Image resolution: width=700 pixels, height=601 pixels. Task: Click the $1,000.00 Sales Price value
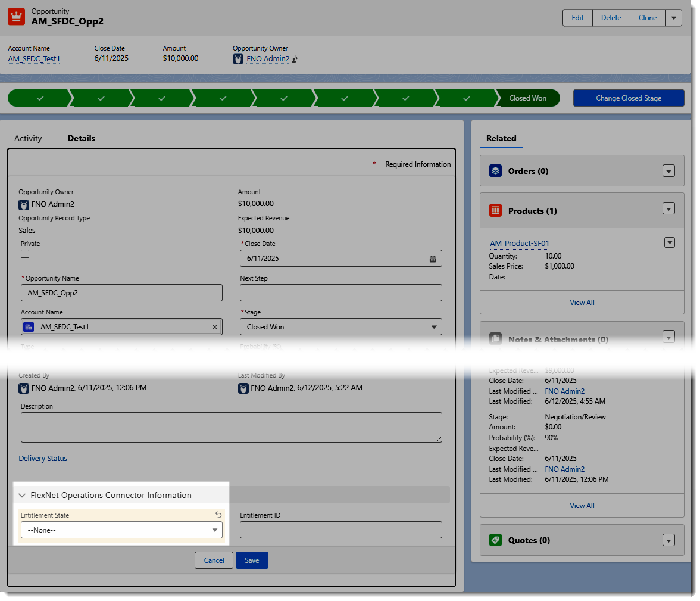(560, 266)
